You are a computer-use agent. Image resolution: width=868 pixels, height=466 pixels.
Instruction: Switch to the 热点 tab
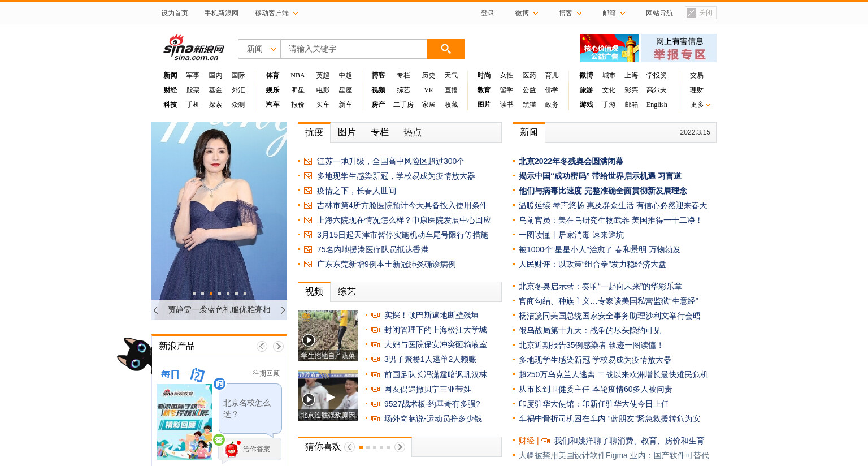[413, 132]
